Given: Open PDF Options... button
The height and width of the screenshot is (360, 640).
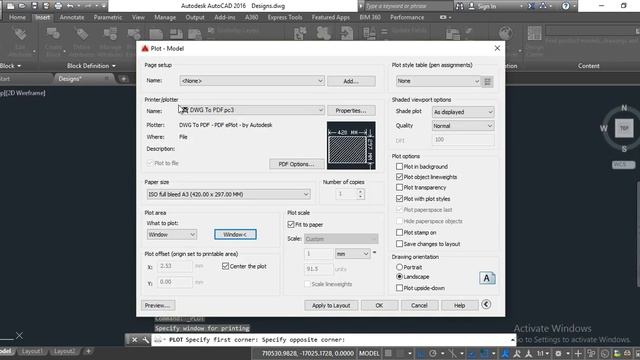Looking at the screenshot, I should click(x=297, y=164).
